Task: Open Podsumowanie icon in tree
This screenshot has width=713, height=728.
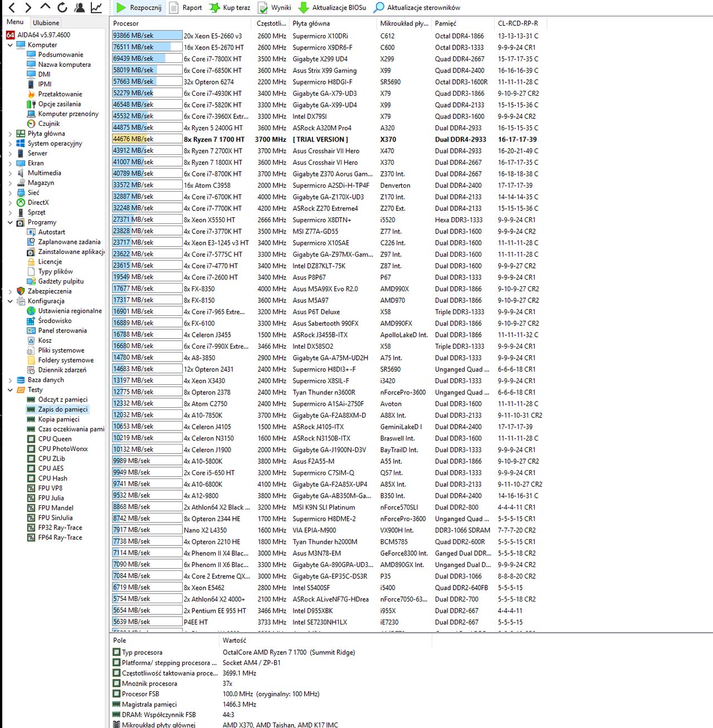Action: pyautogui.click(x=31, y=55)
